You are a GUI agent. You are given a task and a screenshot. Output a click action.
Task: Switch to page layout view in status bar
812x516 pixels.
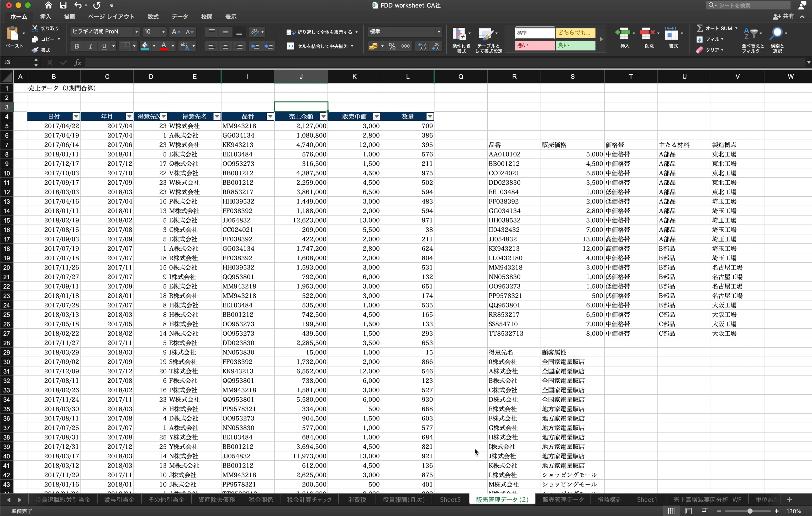tap(688, 511)
